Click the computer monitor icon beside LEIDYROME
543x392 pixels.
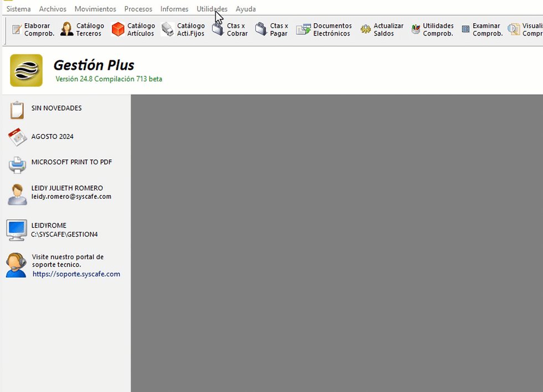click(16, 230)
